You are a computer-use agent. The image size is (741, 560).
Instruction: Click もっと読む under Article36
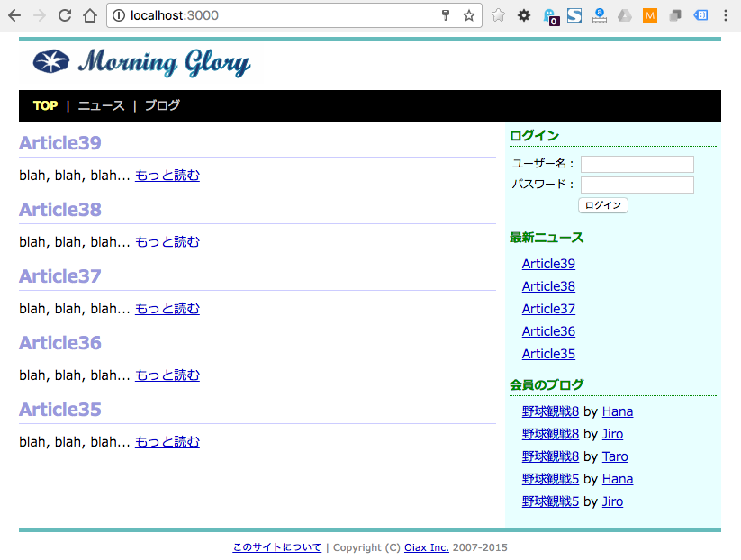tap(167, 375)
